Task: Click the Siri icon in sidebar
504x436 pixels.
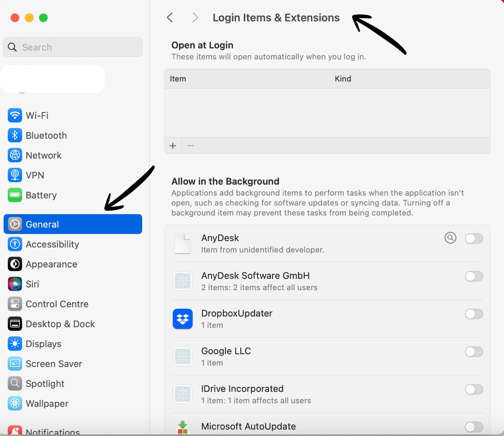Action: (x=15, y=284)
